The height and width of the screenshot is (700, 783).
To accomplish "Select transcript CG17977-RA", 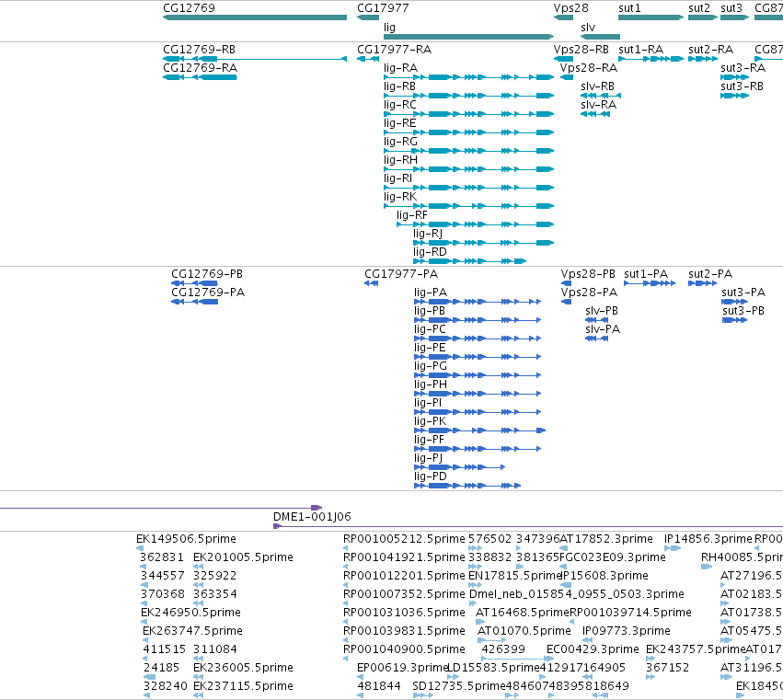I will click(x=368, y=59).
